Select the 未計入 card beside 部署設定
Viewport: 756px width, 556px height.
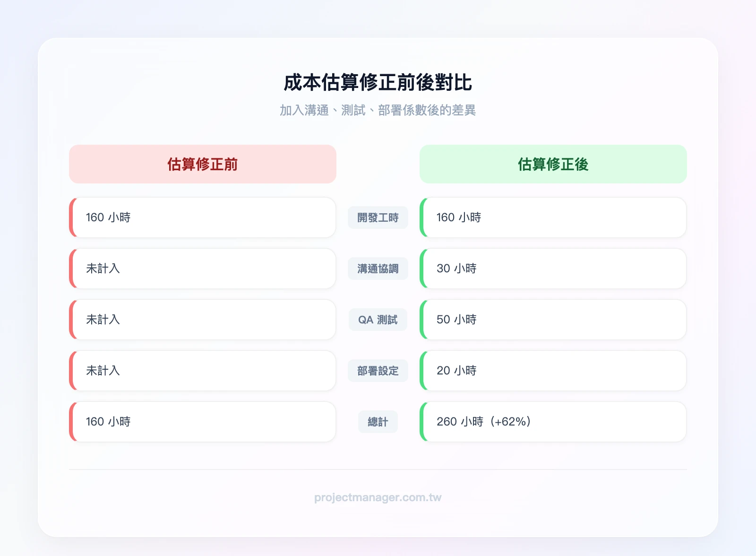[202, 371]
